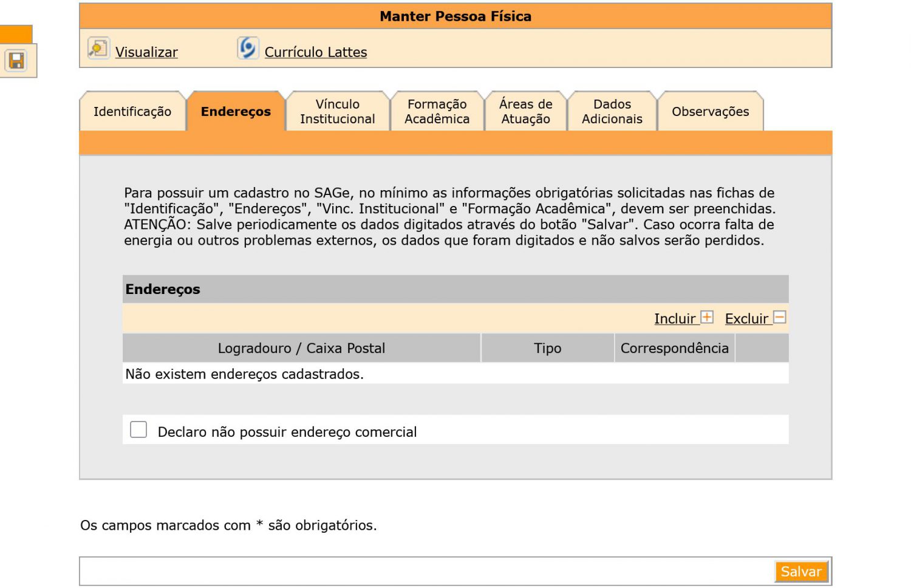Click the plus icon beside Incluir
This screenshot has width=911, height=588.
click(707, 317)
